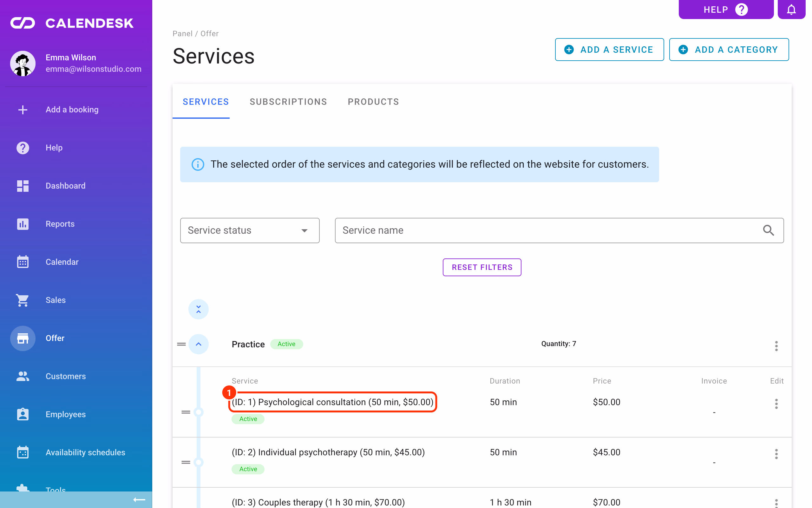The height and width of the screenshot is (508, 812).
Task: Open the notifications bell
Action: [x=791, y=10]
